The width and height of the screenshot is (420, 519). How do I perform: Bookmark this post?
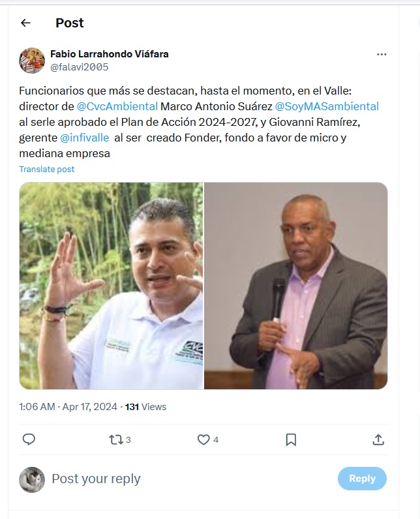tap(291, 439)
